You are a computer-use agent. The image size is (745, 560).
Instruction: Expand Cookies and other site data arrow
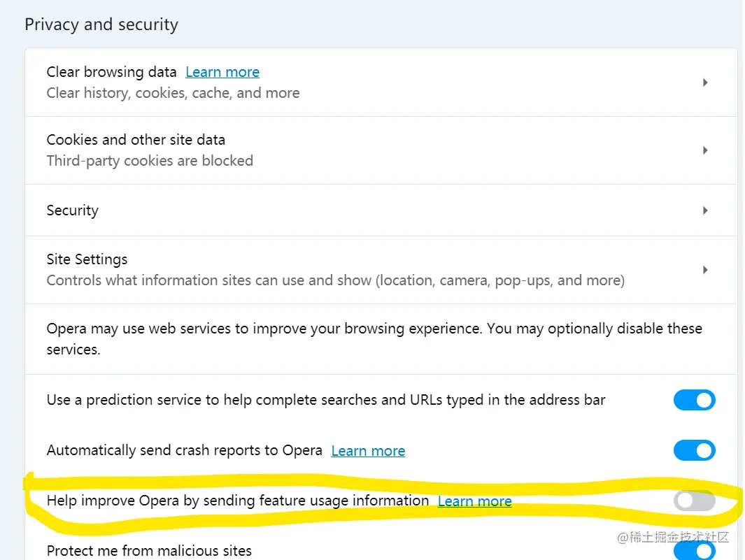[x=705, y=150]
